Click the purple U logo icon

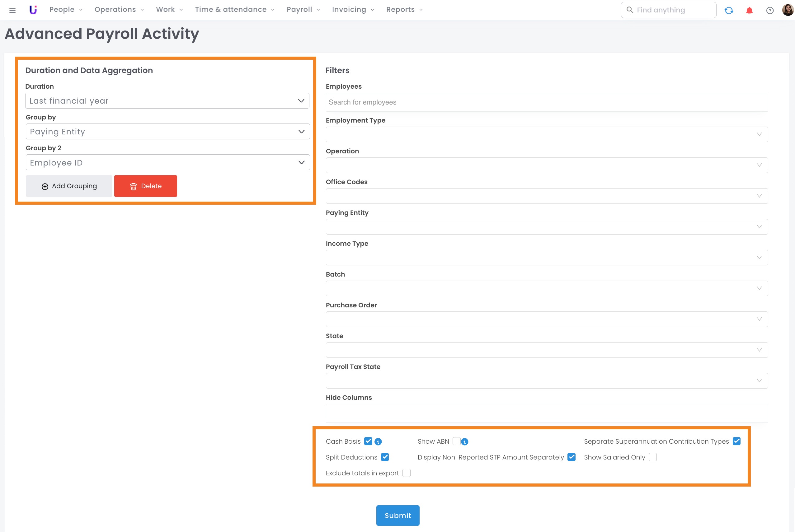pos(33,10)
